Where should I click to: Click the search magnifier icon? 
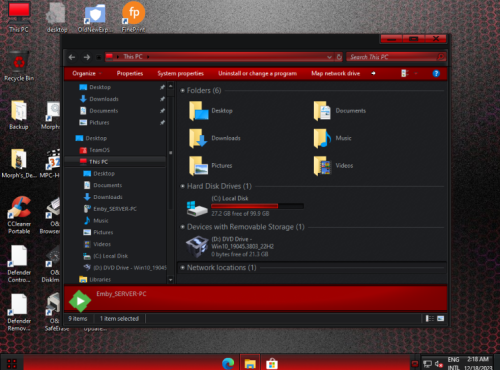pyautogui.click(x=441, y=57)
